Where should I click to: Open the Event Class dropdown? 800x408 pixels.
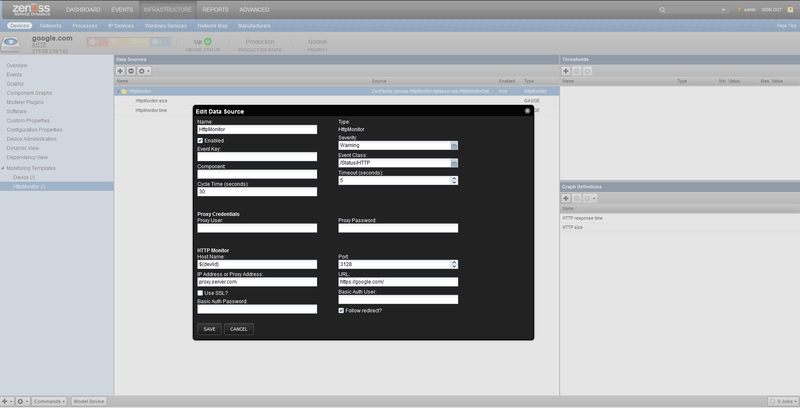[x=454, y=163]
